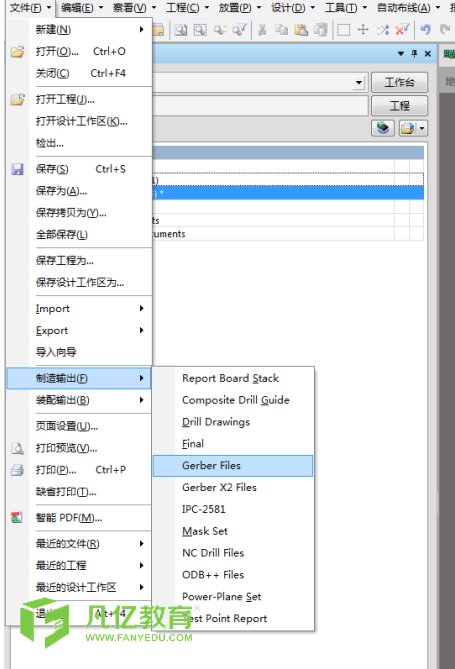
Task: Click the folder view options icon button
Action: (x=408, y=128)
